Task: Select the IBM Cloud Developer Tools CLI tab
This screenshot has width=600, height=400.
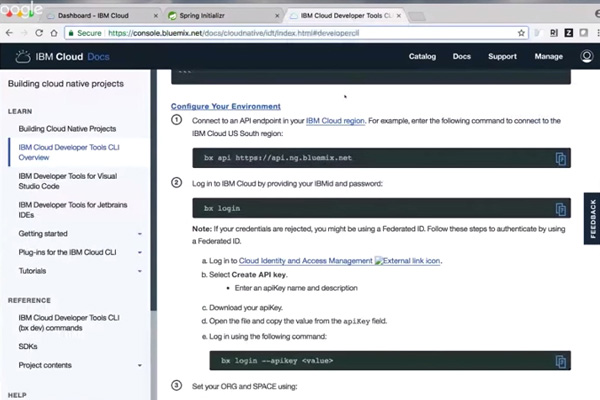Action: pos(346,16)
